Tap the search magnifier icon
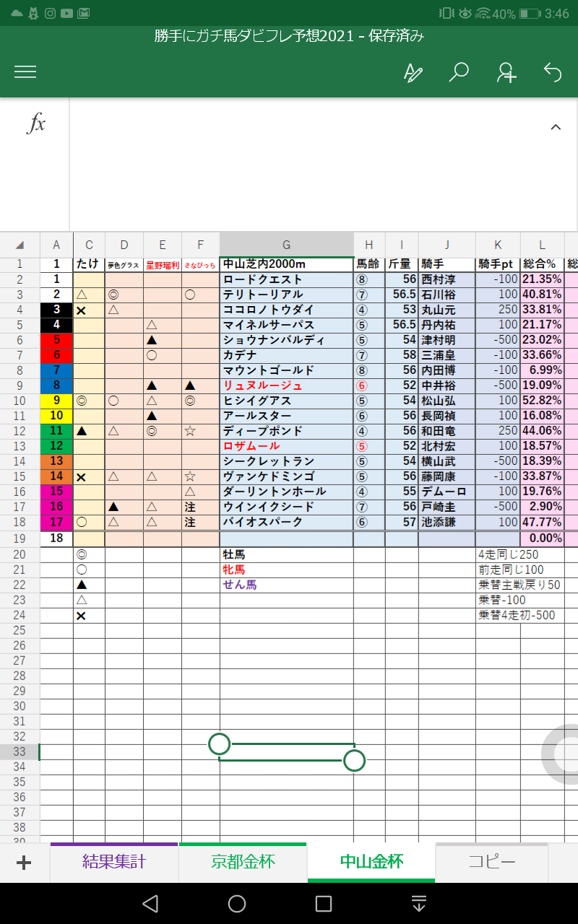The image size is (578, 924). (x=459, y=72)
